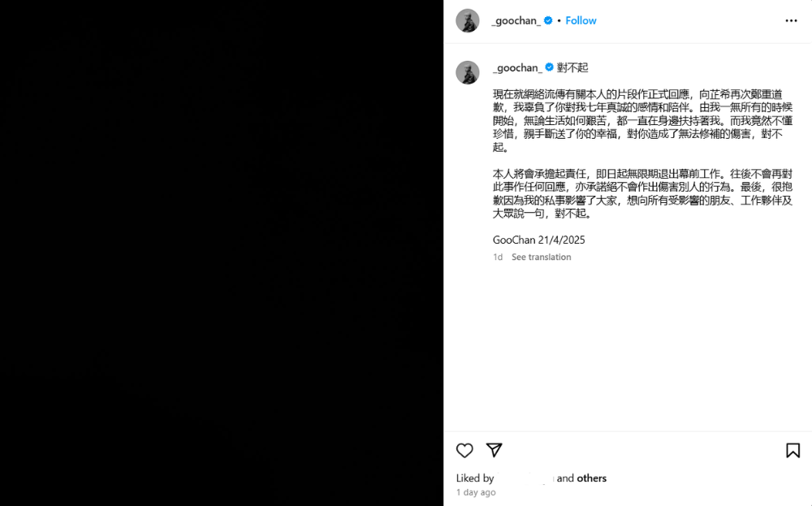Screen dimensions: 812x506
Task: Click the verified badge in post header
Action: [x=548, y=20]
